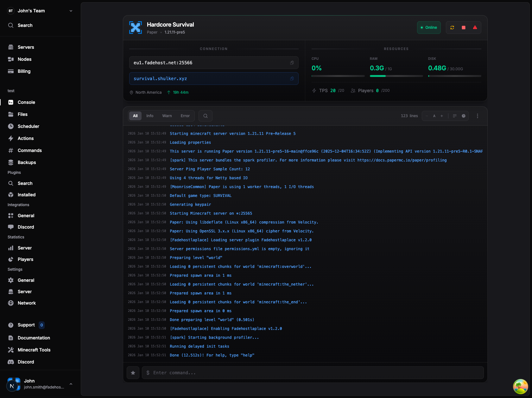Click the docs.papermc.io profiling URL
Viewport: 532px width, 398px height.
click(402, 160)
